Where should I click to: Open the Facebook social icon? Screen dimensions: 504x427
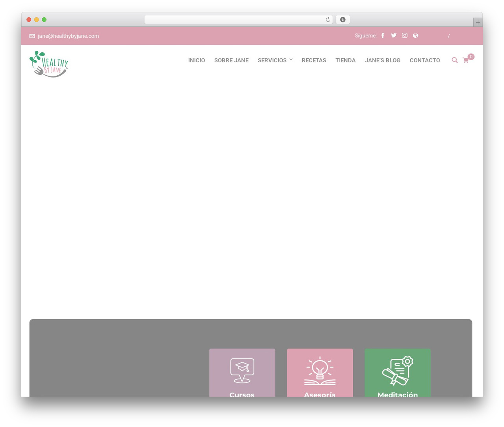[383, 35]
